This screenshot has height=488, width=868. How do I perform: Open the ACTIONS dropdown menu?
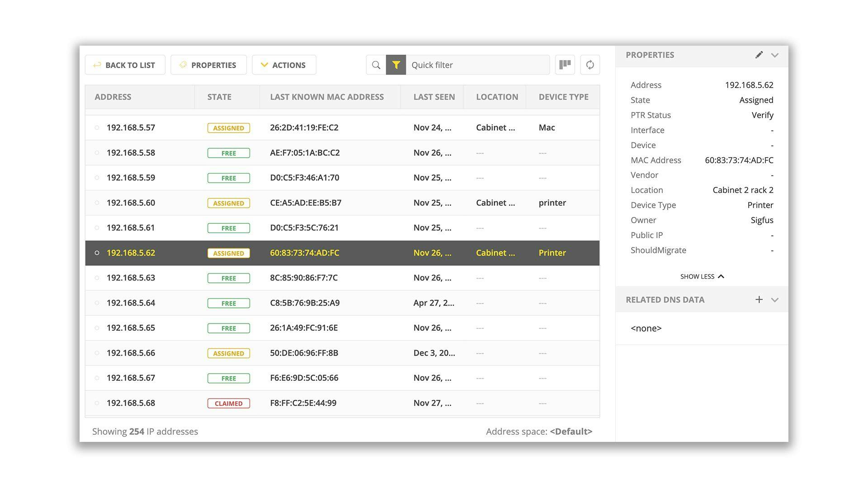[284, 64]
